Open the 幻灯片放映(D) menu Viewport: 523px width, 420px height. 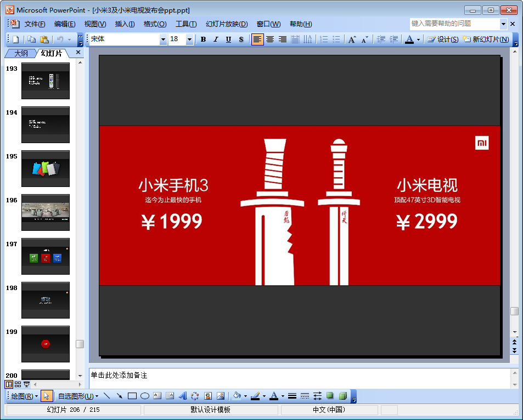(x=227, y=24)
